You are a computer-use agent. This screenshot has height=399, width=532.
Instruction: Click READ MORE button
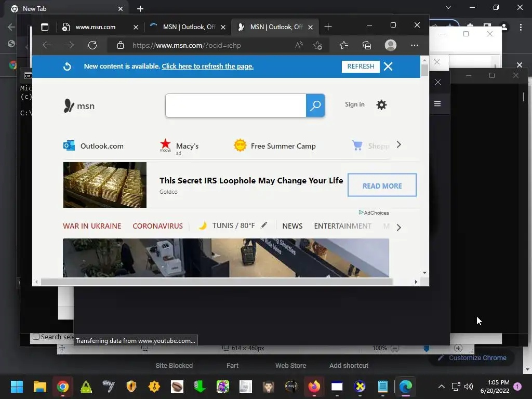click(382, 185)
